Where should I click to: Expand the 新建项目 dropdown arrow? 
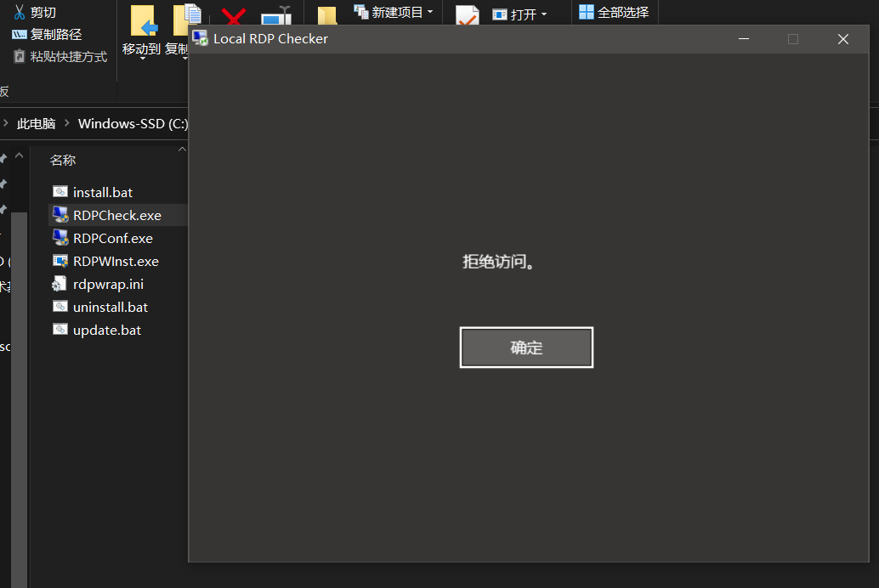[431, 13]
